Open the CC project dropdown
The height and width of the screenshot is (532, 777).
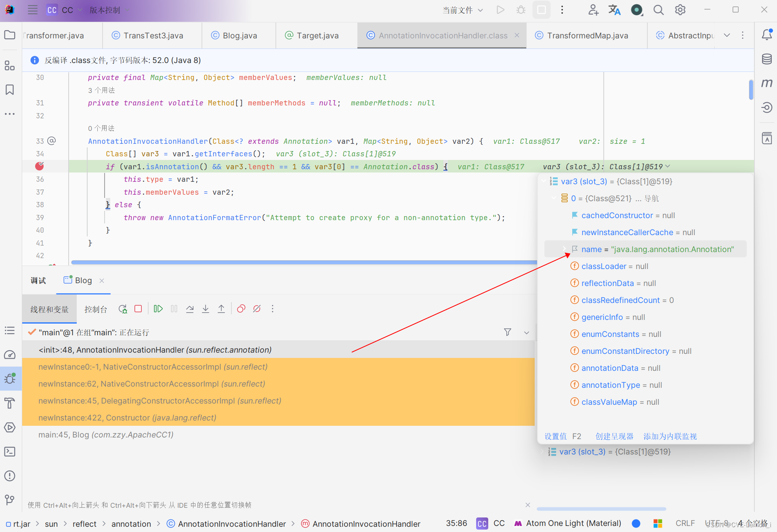65,10
